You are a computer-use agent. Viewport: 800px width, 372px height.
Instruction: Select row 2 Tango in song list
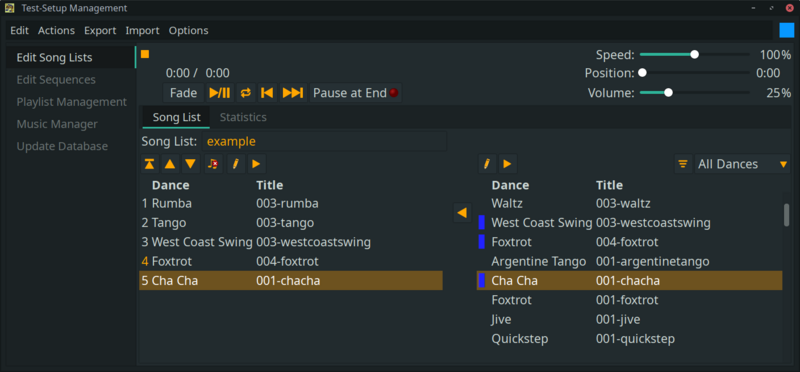click(x=291, y=223)
